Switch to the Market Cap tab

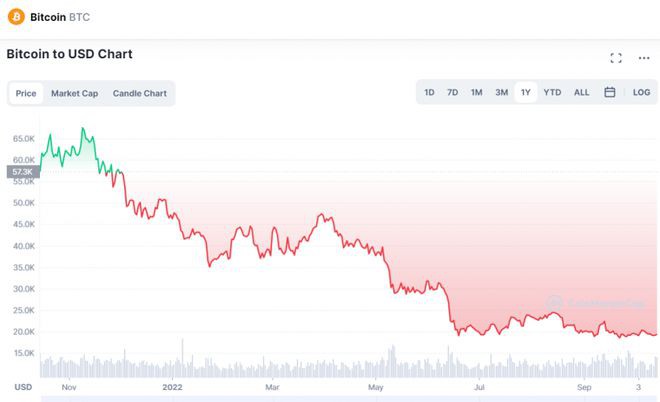click(x=74, y=94)
